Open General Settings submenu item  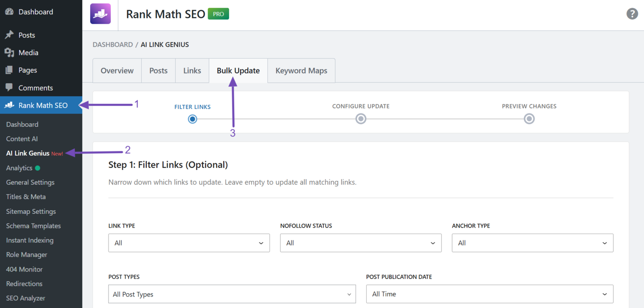click(30, 183)
